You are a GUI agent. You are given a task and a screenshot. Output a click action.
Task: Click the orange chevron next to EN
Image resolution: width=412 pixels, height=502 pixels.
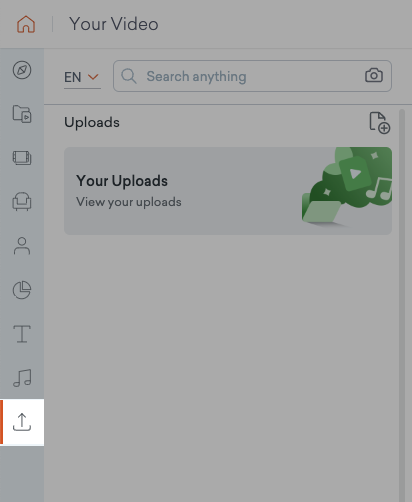pyautogui.click(x=93, y=77)
